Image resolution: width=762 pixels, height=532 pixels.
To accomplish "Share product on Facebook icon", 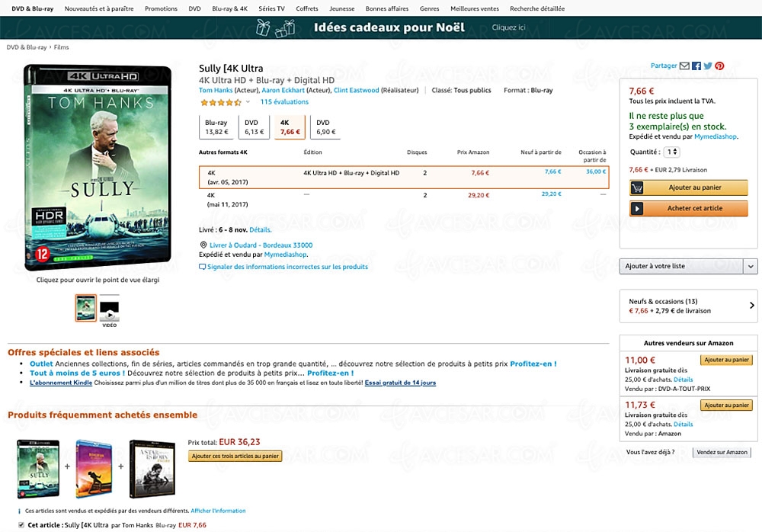I will point(696,66).
